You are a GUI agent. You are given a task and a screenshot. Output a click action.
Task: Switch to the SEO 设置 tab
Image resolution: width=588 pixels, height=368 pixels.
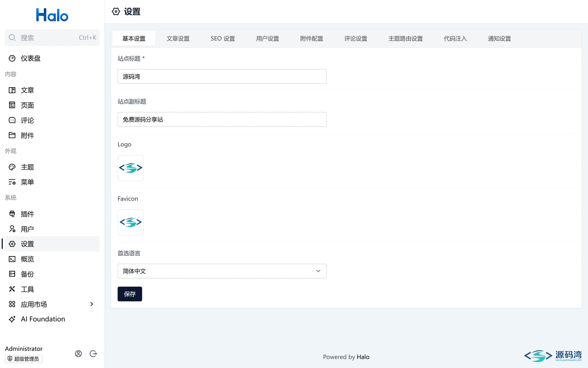pyautogui.click(x=223, y=39)
